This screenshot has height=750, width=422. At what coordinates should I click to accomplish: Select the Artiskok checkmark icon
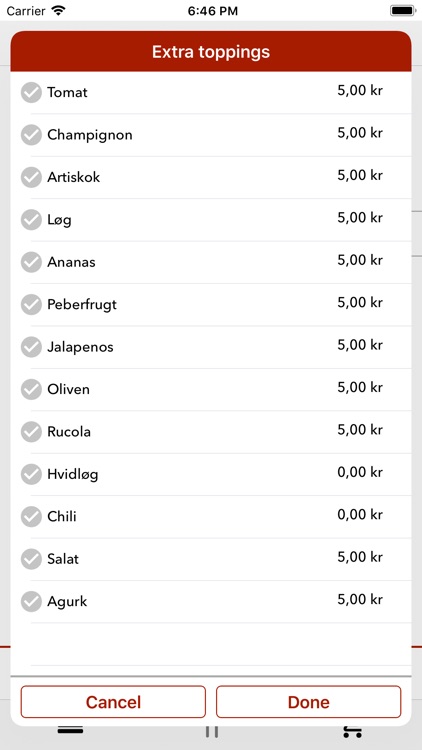pyautogui.click(x=31, y=177)
